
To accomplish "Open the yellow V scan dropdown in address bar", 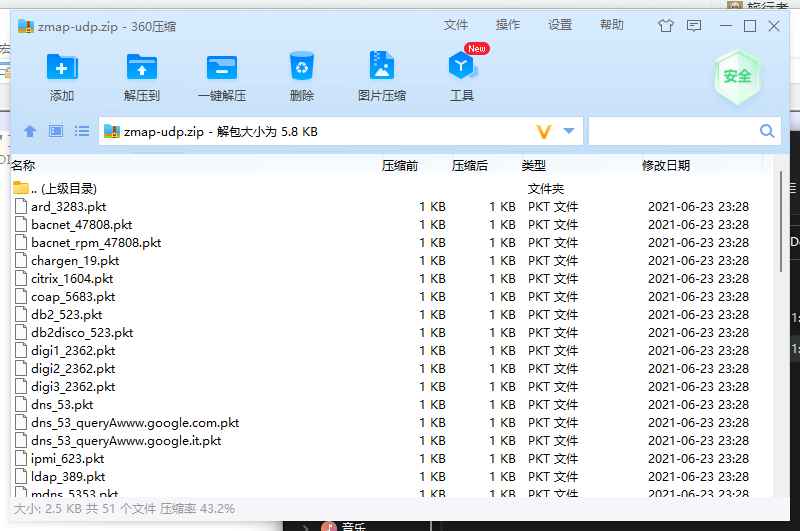I will pyautogui.click(x=544, y=131).
